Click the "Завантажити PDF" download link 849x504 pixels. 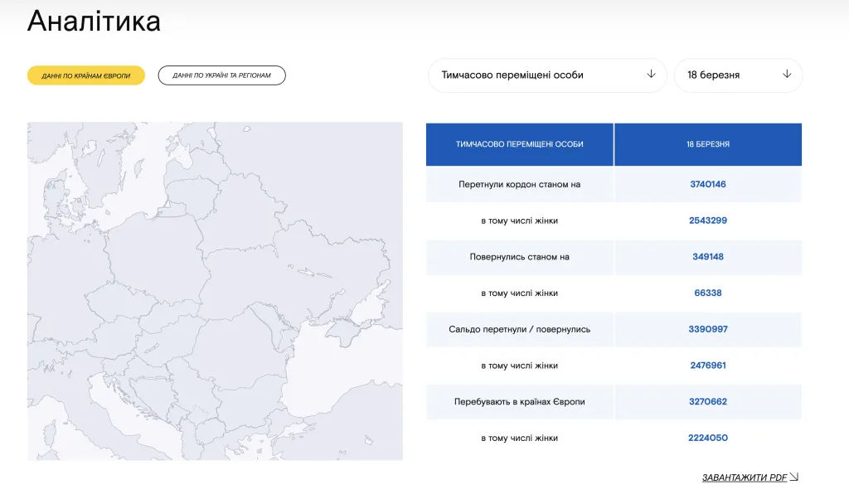[x=744, y=477]
